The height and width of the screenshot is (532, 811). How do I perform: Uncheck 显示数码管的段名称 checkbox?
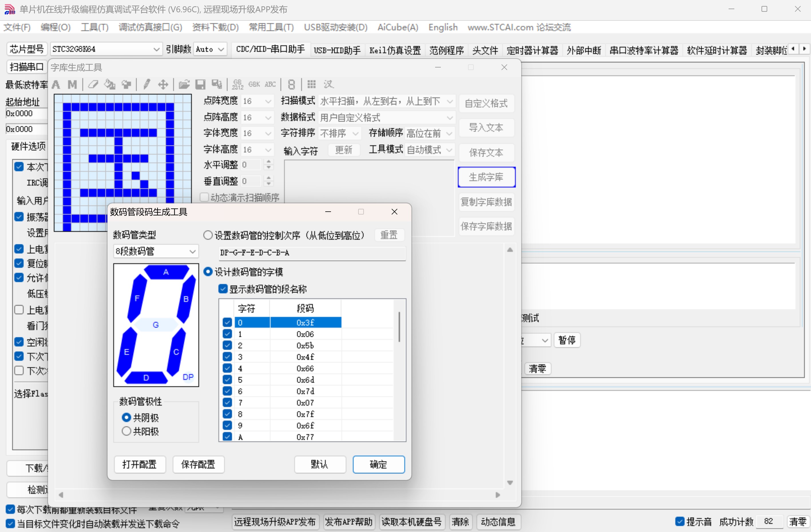point(223,289)
